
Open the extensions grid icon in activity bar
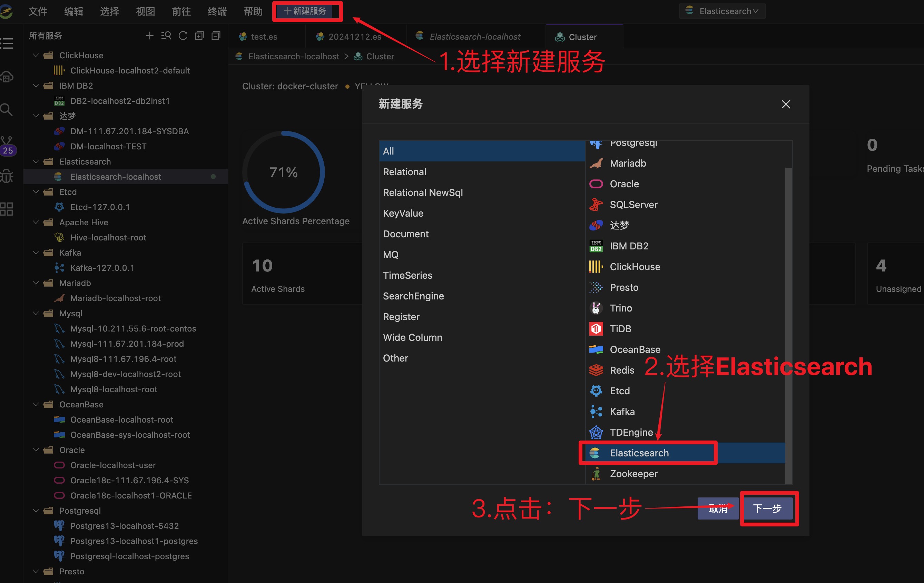tap(7, 209)
